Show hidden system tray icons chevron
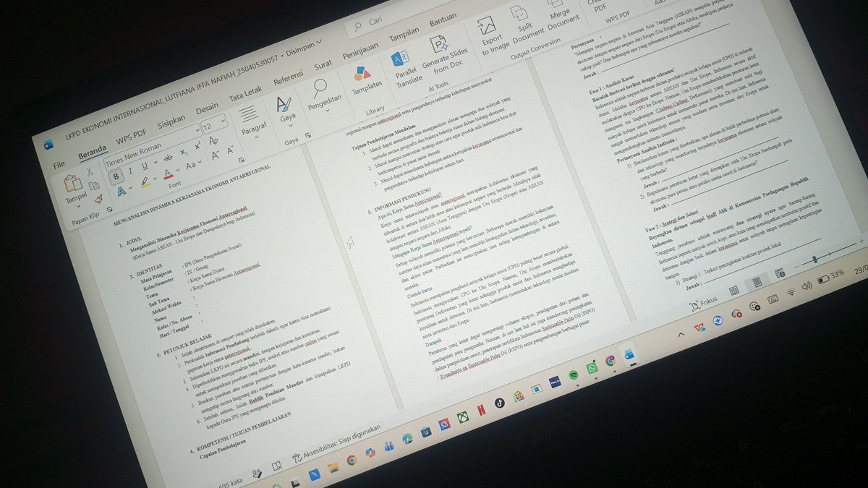The height and width of the screenshot is (488, 868). click(x=681, y=334)
